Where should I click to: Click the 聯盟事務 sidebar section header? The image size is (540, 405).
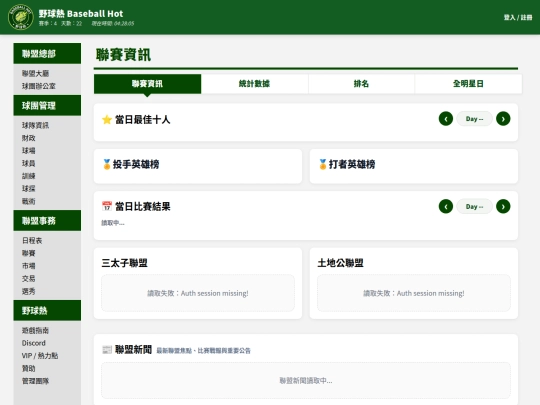pyautogui.click(x=47, y=220)
